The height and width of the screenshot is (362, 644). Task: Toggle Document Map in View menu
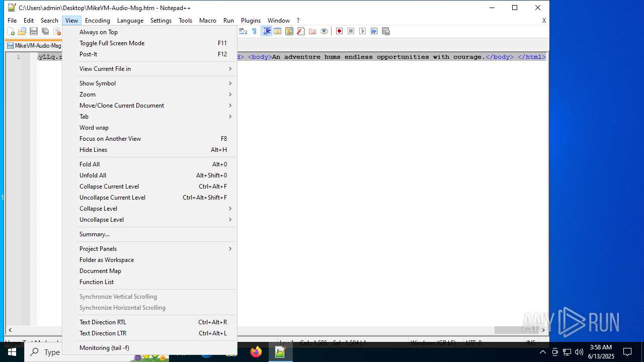[x=149, y=271]
